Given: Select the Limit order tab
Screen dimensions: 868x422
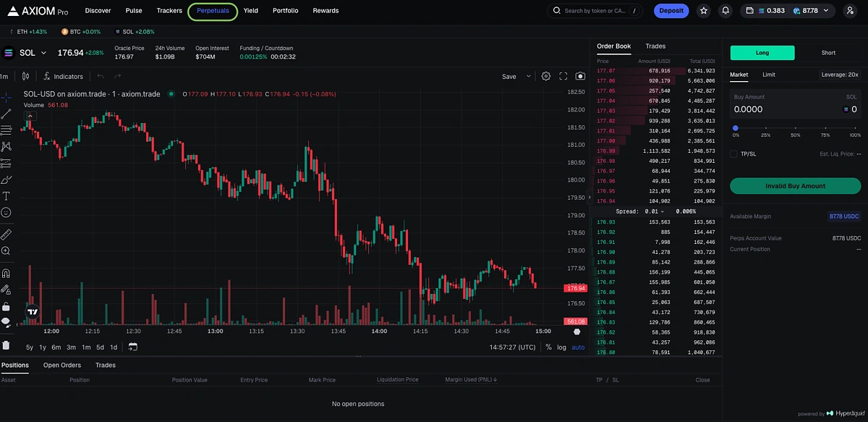Looking at the screenshot, I should tap(768, 75).
